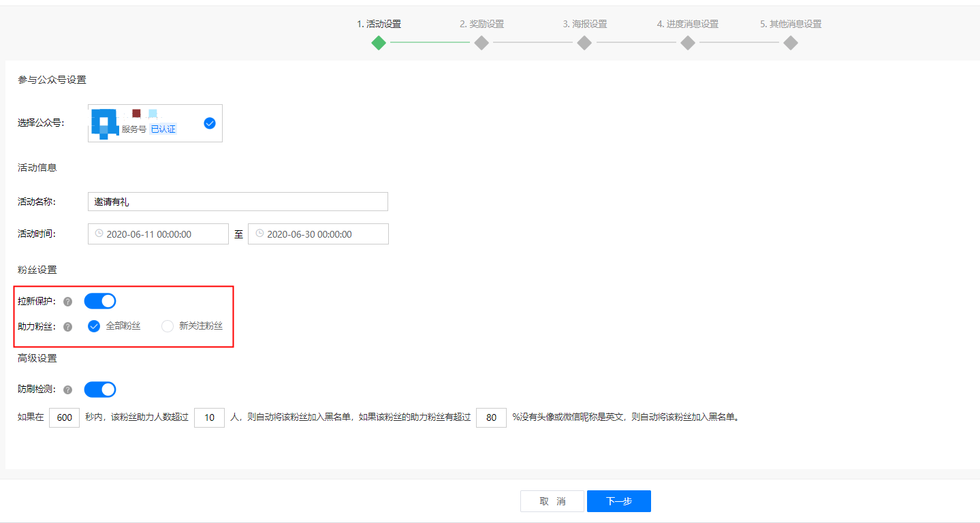Select the 全部粉丝 radio option

pos(94,326)
